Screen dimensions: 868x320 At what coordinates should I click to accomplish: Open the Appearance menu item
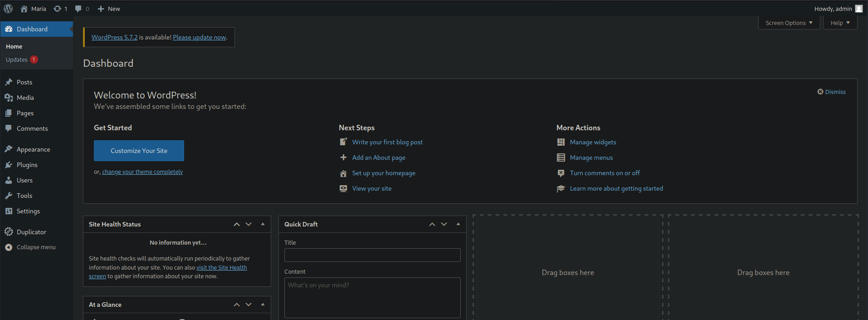(x=33, y=149)
